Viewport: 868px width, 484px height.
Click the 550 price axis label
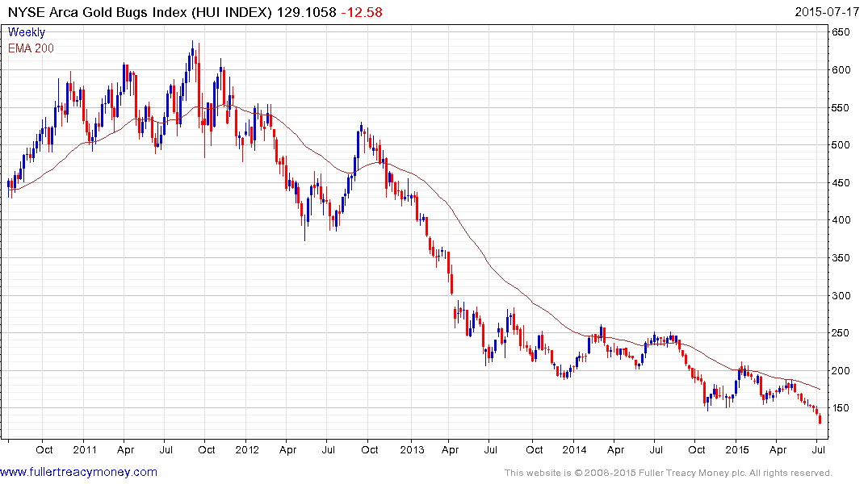click(841, 107)
